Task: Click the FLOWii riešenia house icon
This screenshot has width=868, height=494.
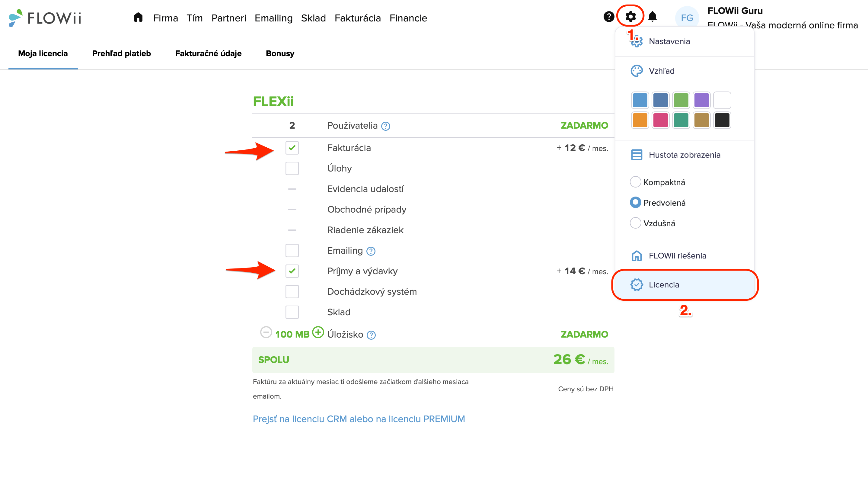Action: click(x=637, y=255)
